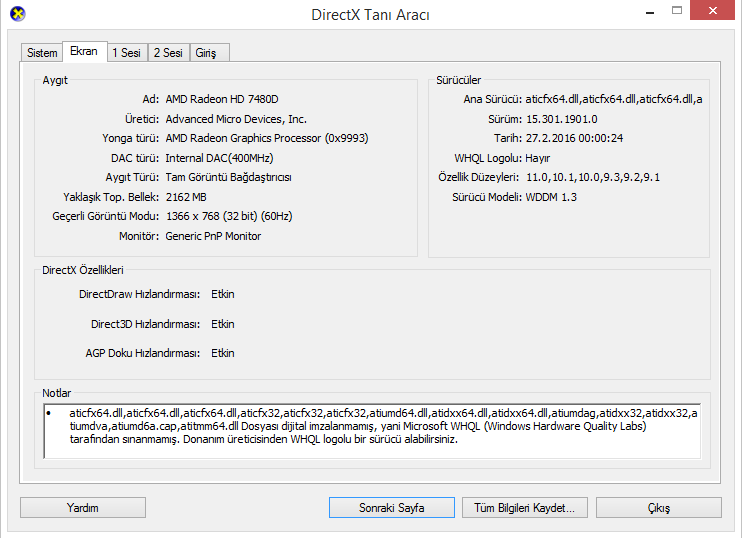Click the Internal DAC(400MHz) value

220,158
